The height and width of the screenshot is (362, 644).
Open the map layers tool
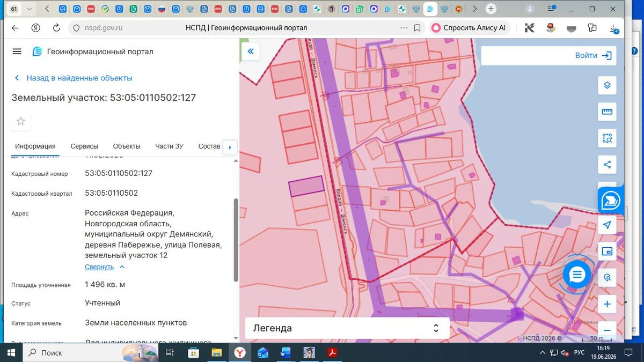[x=607, y=85]
